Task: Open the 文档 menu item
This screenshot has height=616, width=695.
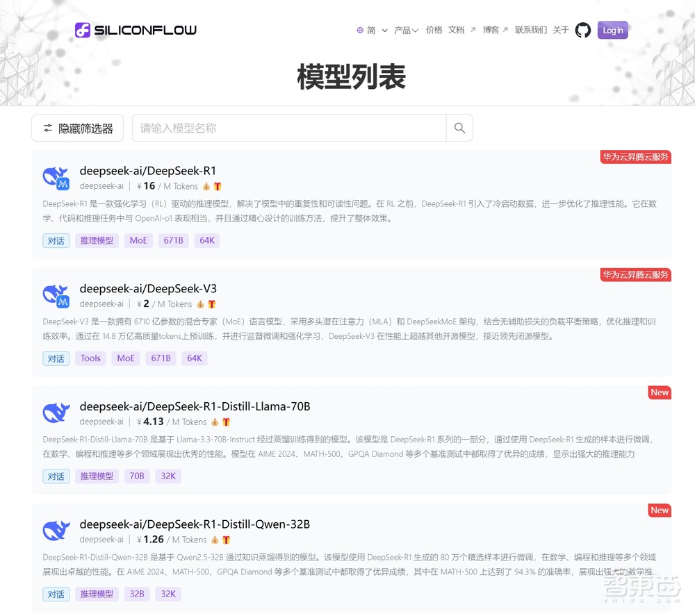Action: pyautogui.click(x=457, y=30)
